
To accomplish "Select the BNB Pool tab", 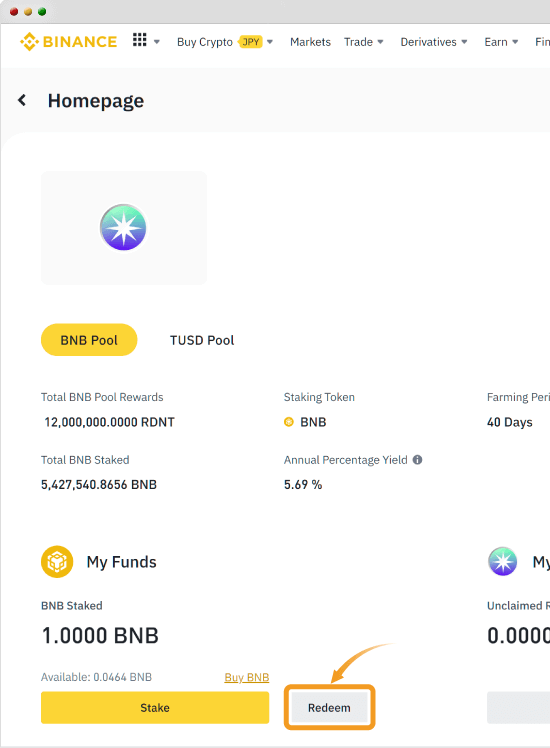I will click(89, 340).
